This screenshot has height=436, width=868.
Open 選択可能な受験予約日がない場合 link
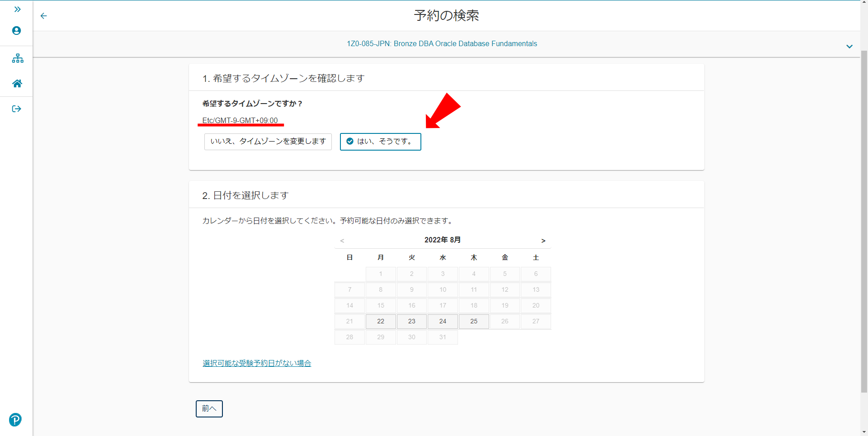(x=257, y=363)
